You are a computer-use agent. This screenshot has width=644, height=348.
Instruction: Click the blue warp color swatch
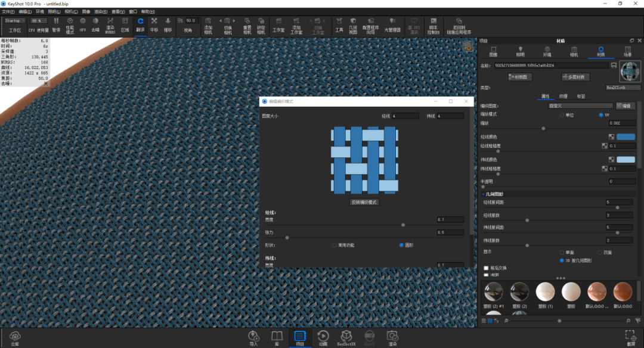626,136
